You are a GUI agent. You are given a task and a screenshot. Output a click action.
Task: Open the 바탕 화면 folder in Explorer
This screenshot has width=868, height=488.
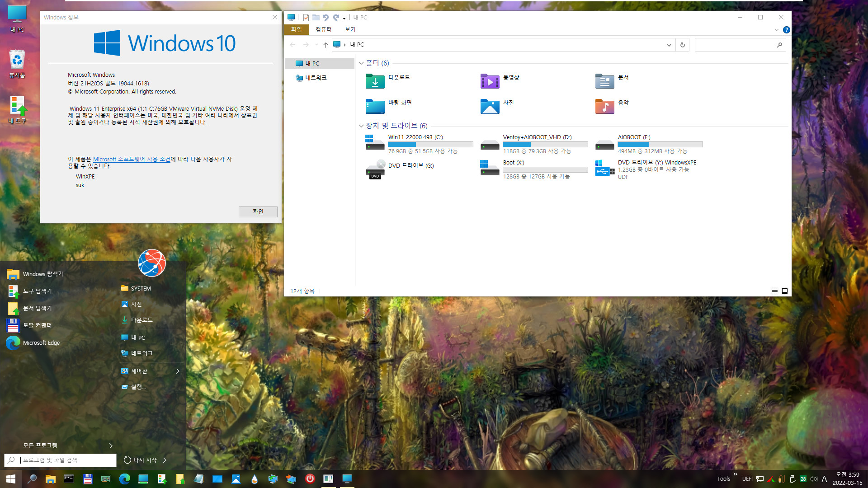click(x=389, y=107)
